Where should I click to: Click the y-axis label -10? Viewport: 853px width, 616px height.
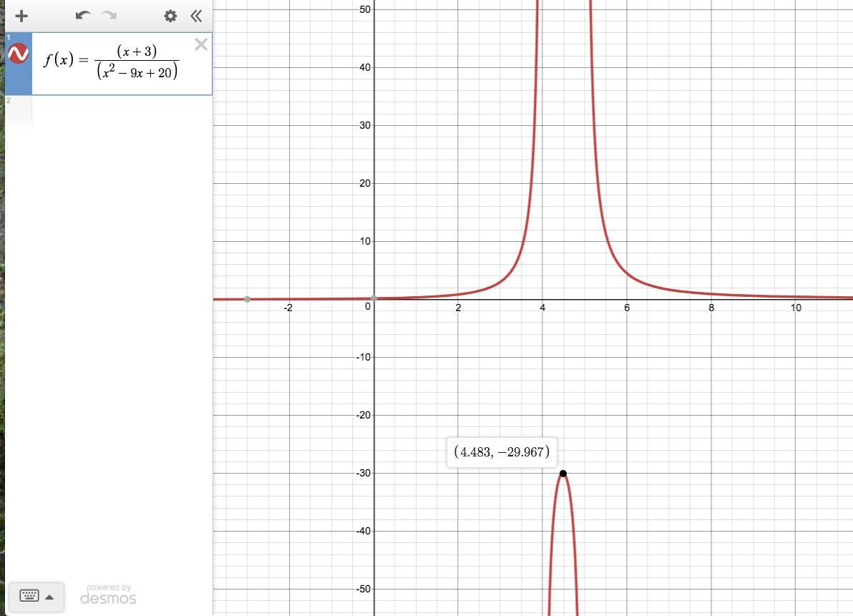[x=363, y=357]
